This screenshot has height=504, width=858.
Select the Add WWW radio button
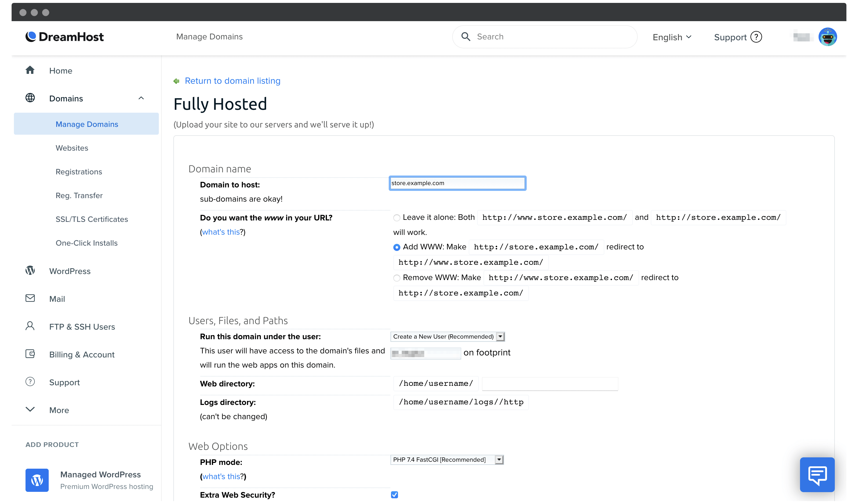coord(396,247)
